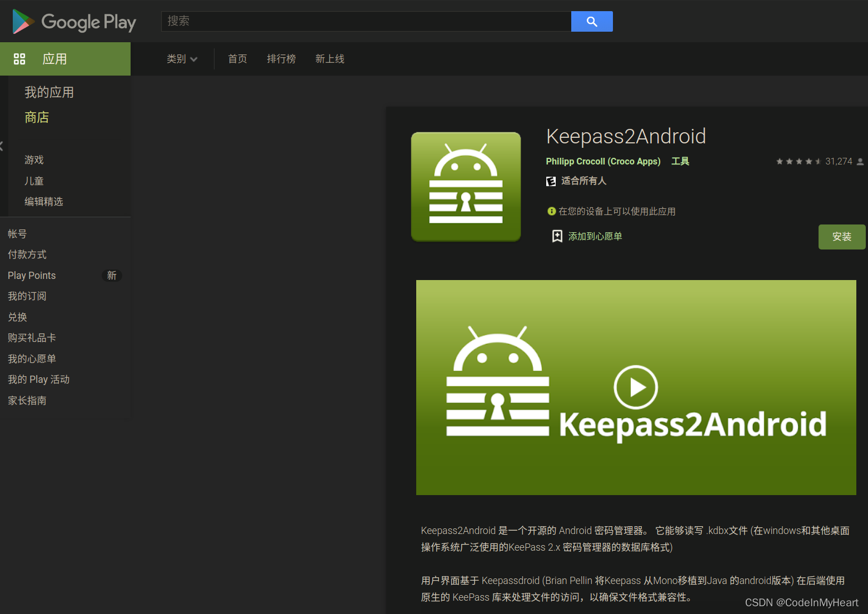Open the 兑换 redeem link
Viewport: 868px width, 614px height.
[17, 317]
